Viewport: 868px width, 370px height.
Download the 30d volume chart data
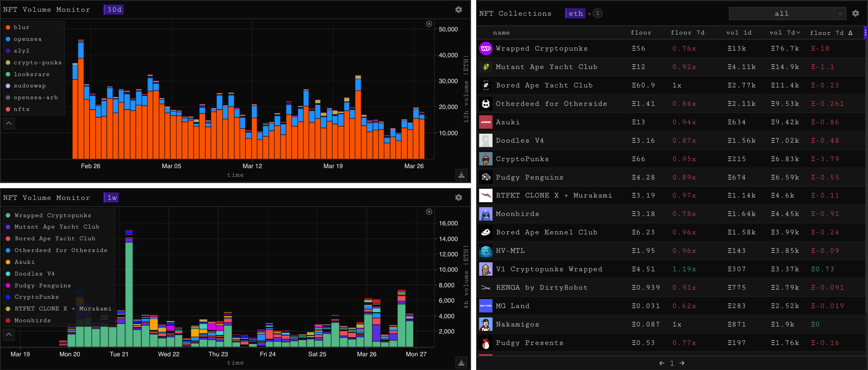[x=462, y=175]
